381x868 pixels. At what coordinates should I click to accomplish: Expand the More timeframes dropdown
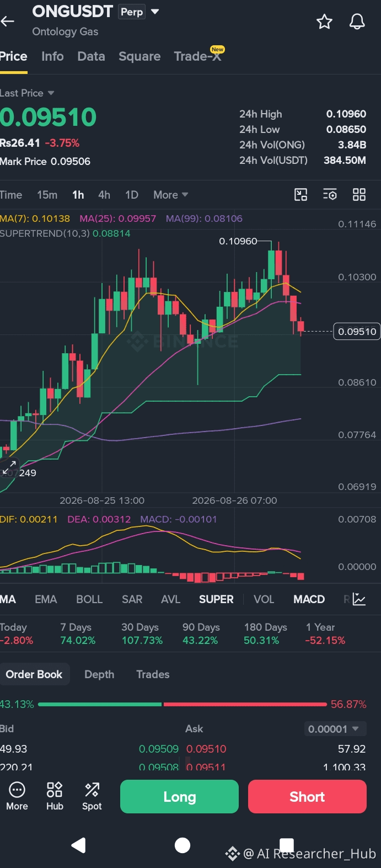pyautogui.click(x=171, y=195)
